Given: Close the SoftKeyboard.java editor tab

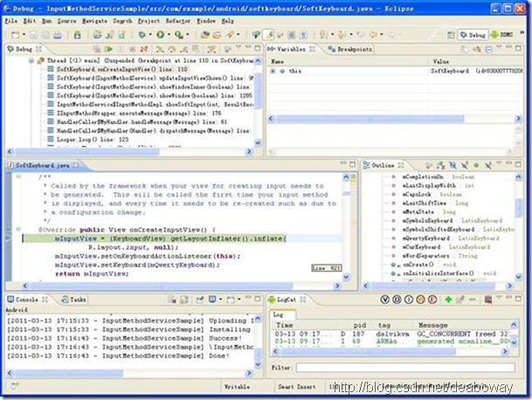Looking at the screenshot, I should (x=76, y=165).
